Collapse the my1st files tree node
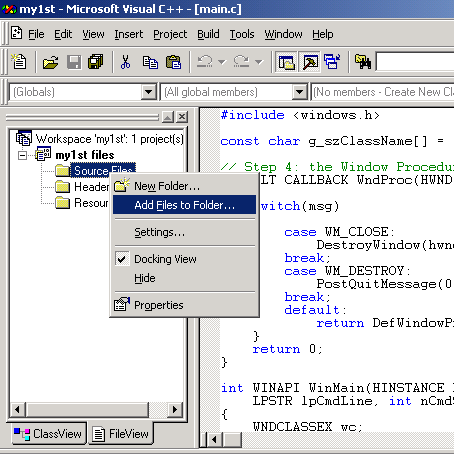454x454 pixels. pyautogui.click(x=22, y=155)
